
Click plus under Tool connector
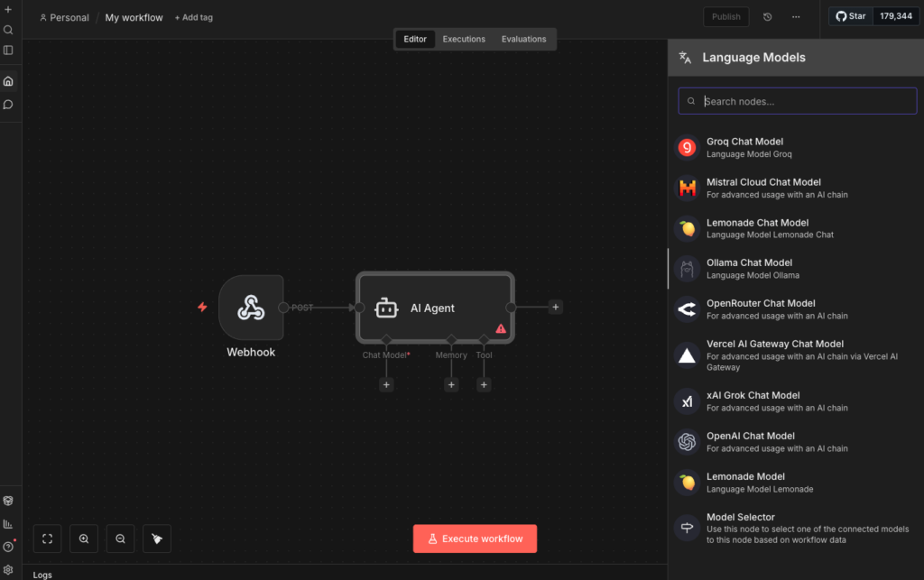tap(484, 385)
